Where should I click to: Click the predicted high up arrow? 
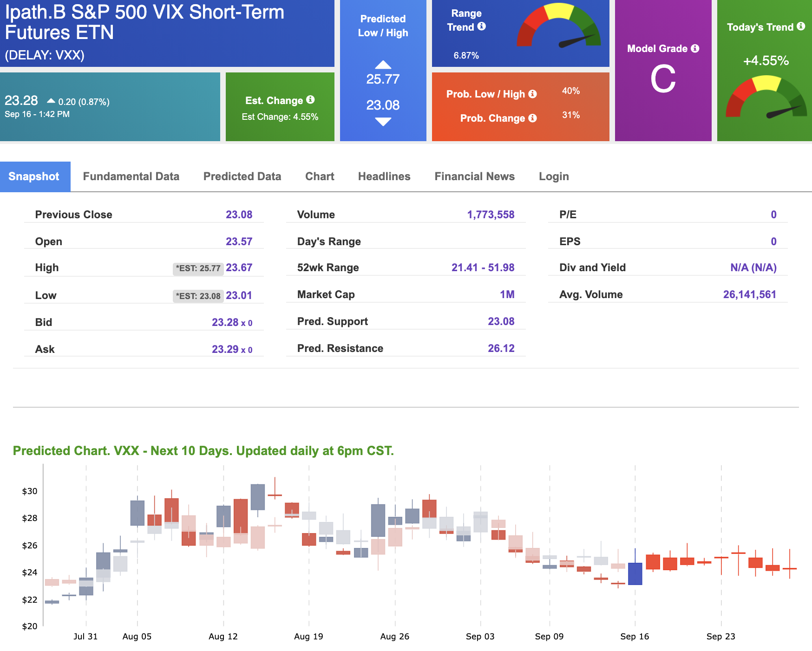(383, 65)
